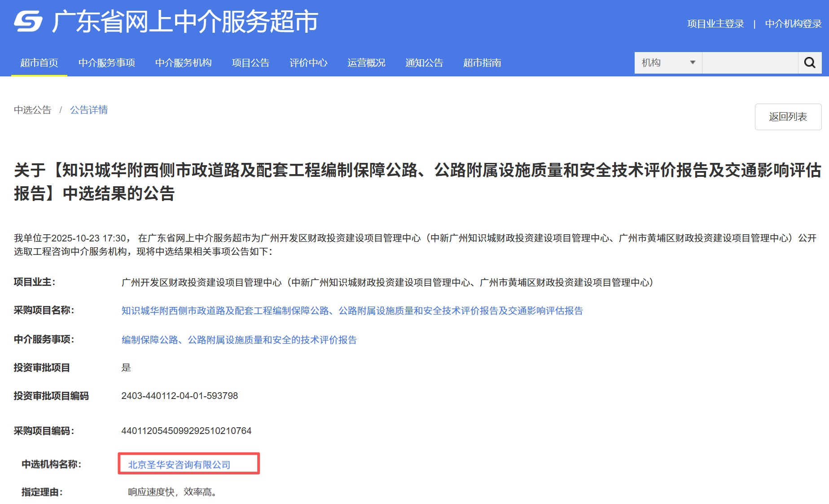The height and width of the screenshot is (504, 829).
Task: Click the 项目业主登录 link
Action: pyautogui.click(x=715, y=24)
